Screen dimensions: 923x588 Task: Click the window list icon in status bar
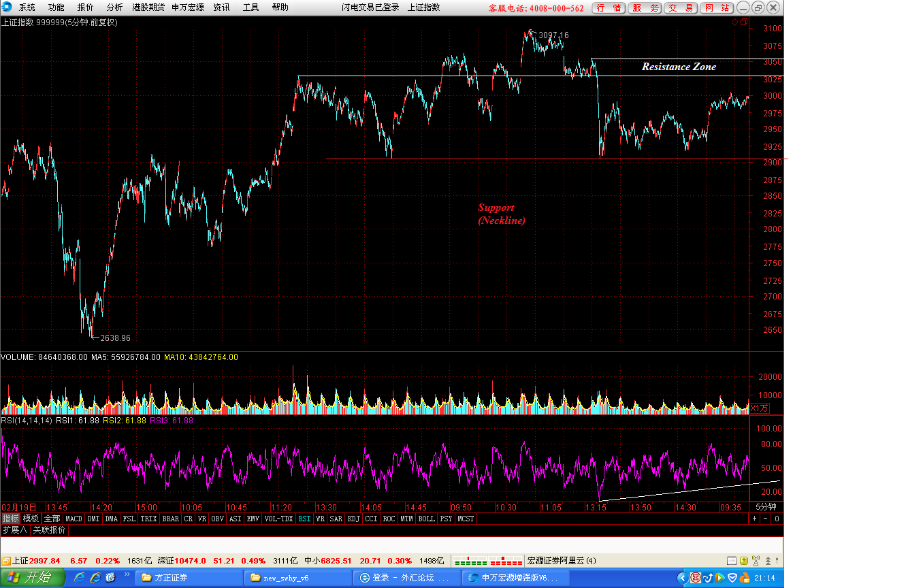coord(732,561)
